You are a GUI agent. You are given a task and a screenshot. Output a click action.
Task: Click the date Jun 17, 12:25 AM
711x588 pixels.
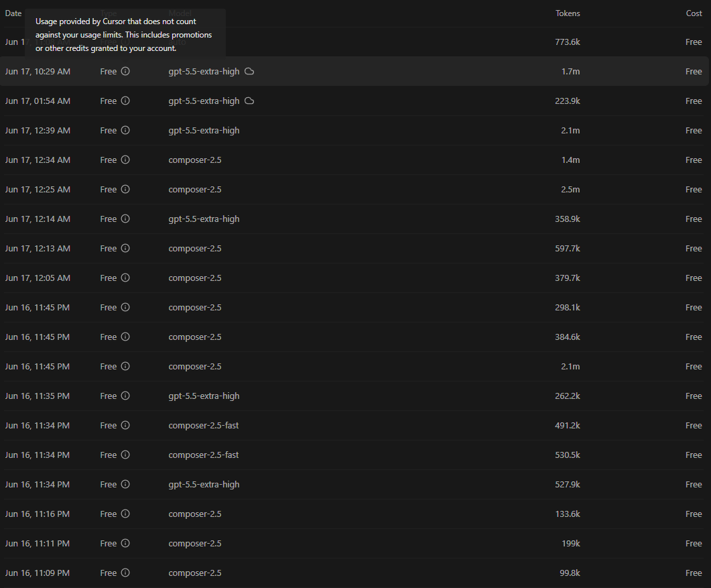(38, 189)
